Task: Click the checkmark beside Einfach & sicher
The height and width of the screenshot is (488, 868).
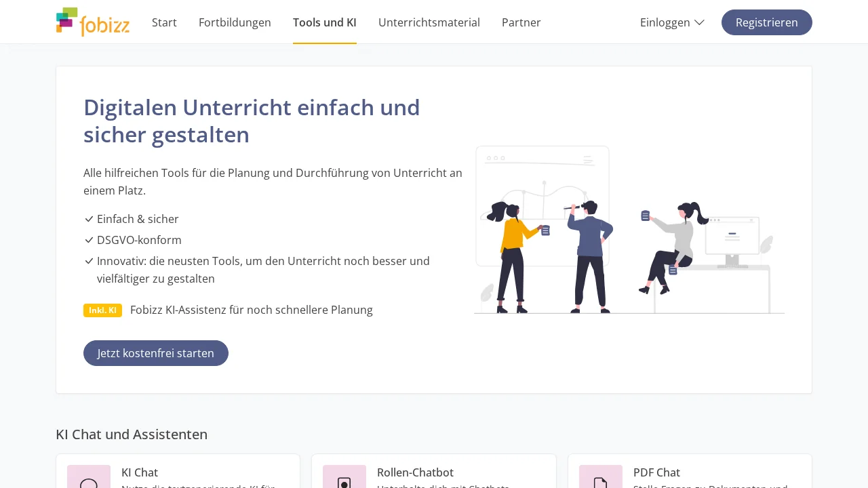Action: tap(89, 219)
